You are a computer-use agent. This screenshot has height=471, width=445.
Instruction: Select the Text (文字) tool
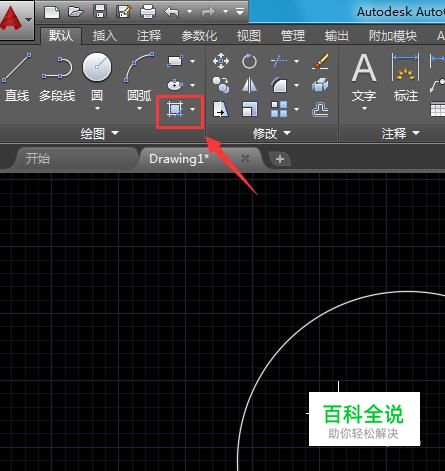pos(364,81)
